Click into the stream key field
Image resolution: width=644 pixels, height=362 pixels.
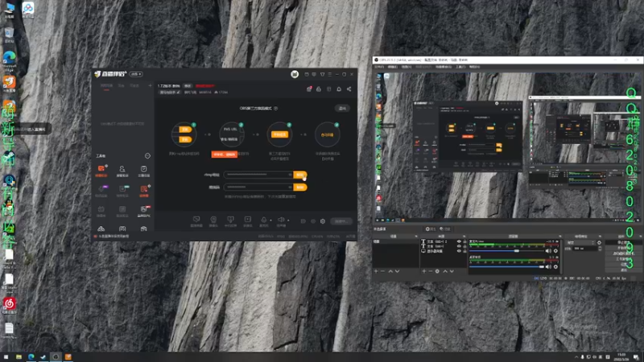258,187
